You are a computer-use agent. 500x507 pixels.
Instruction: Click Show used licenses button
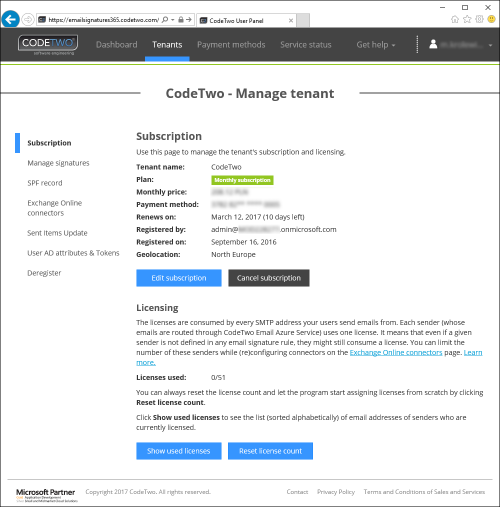[179, 451]
